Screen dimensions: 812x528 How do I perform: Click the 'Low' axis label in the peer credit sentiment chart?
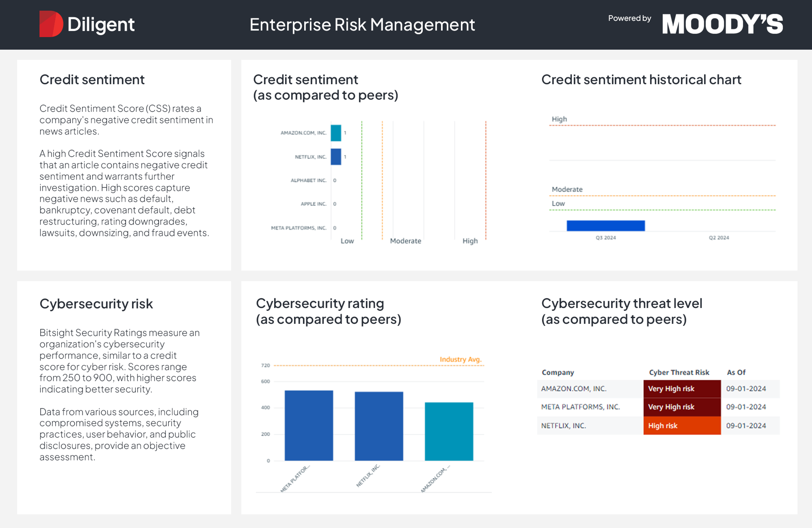coord(347,241)
